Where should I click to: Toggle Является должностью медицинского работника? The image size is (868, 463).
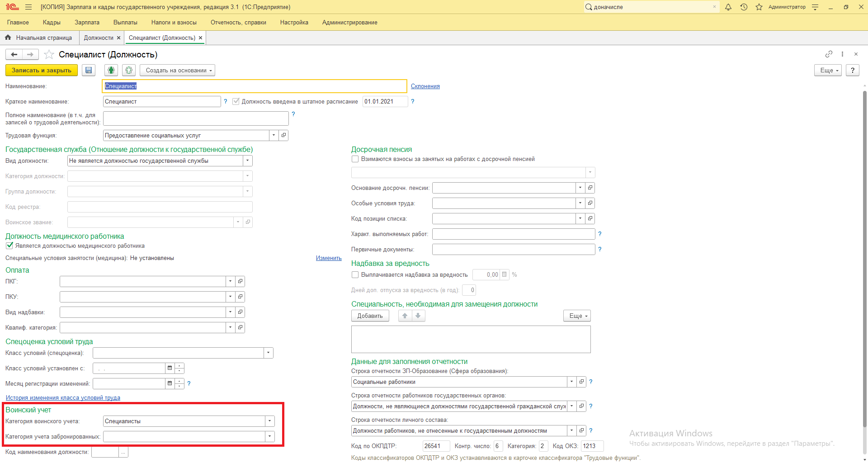click(9, 246)
